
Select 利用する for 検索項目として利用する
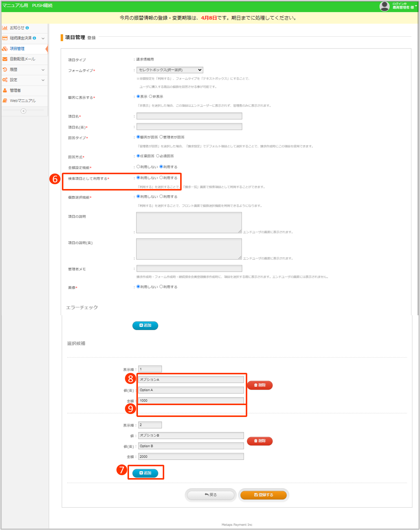click(161, 178)
